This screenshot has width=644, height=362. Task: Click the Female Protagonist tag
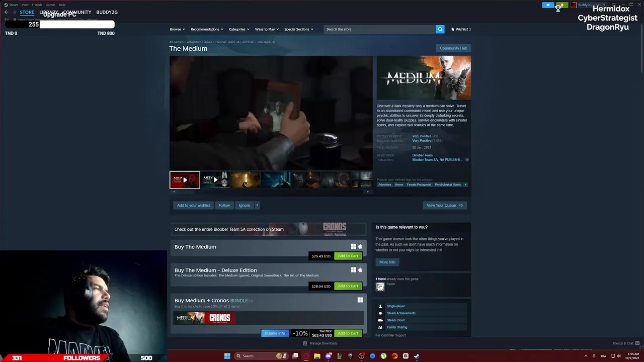[x=419, y=185]
